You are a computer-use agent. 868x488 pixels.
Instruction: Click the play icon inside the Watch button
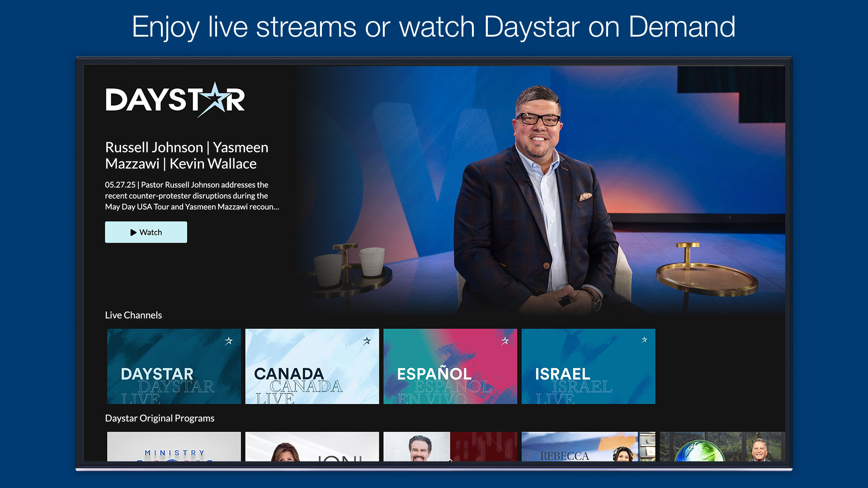133,232
